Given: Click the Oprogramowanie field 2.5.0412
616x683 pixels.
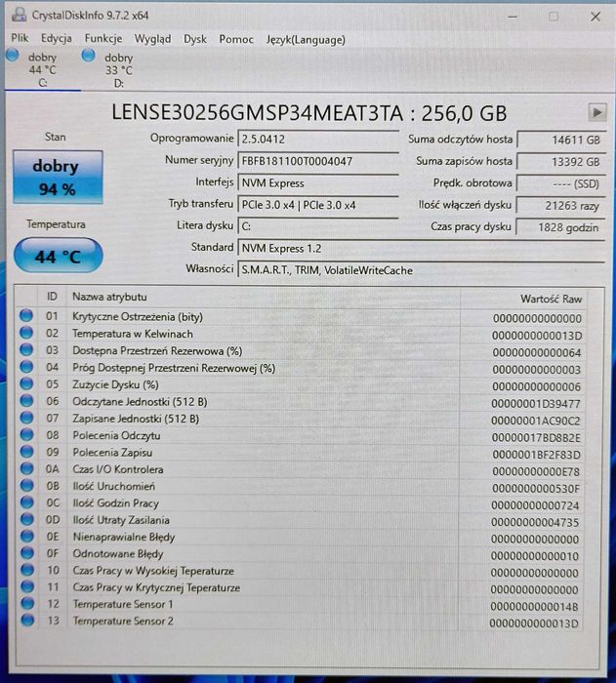Looking at the screenshot, I should tap(318, 139).
